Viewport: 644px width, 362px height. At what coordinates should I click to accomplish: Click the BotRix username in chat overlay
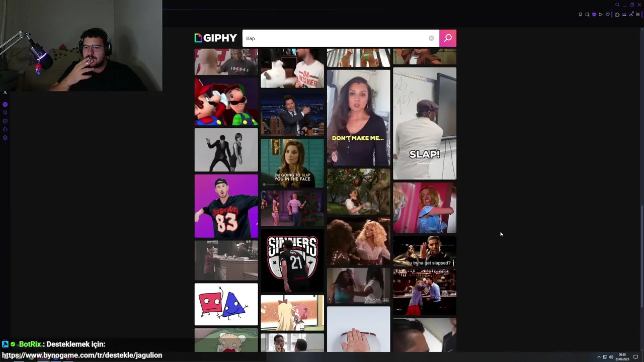pos(30,344)
